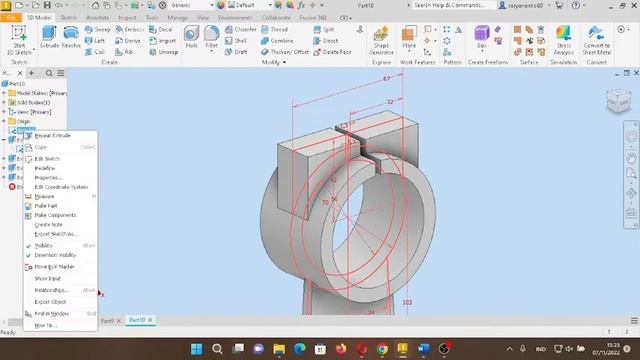
Task: Convert to Sheet Metal
Action: 596,40
